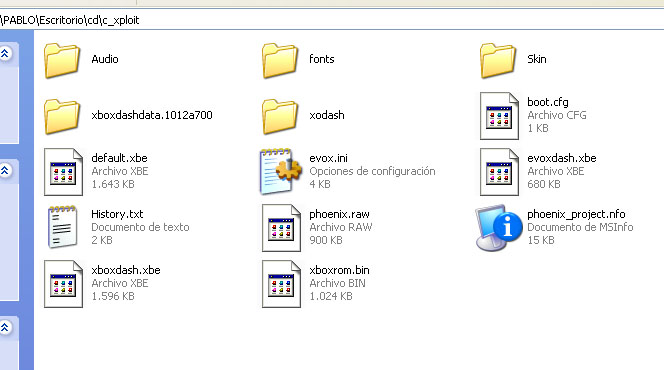Select the phoenix_project.nfo MSInfo icon
Image resolution: width=664 pixels, height=370 pixels.
(498, 228)
